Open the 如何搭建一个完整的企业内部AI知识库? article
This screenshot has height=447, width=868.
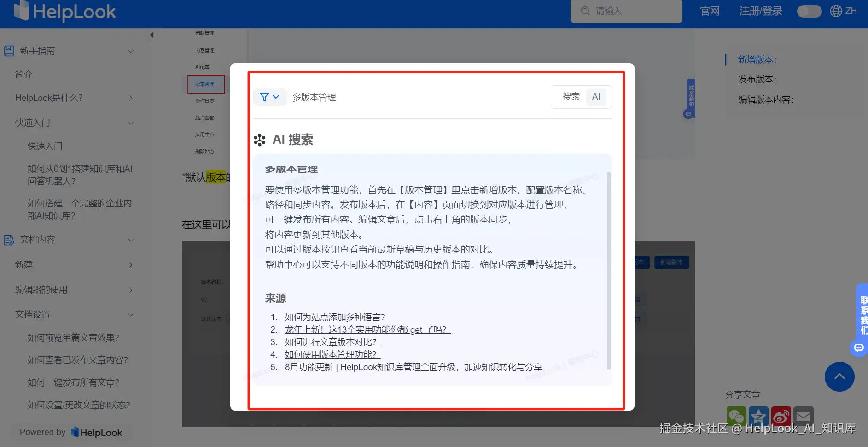tap(80, 210)
